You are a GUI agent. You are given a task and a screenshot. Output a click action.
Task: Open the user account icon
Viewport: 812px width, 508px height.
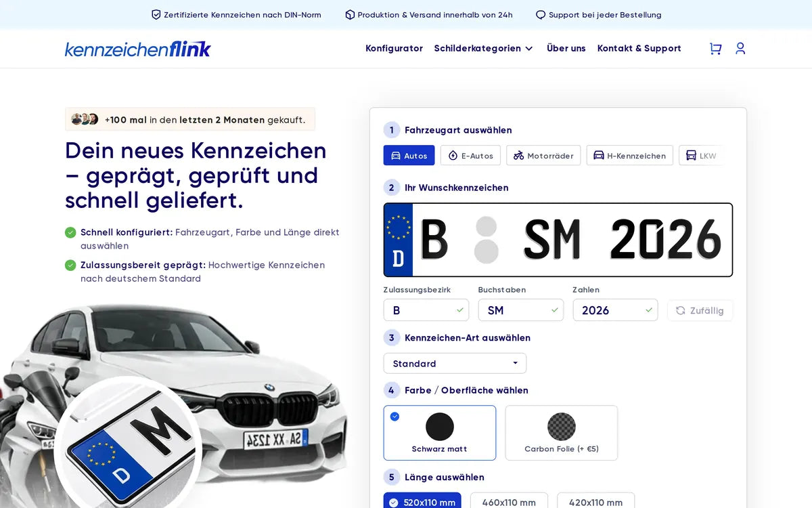pyautogui.click(x=740, y=48)
